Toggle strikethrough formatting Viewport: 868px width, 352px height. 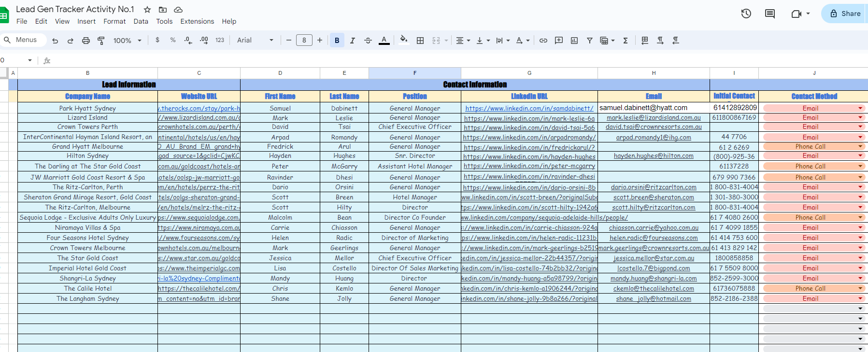pyautogui.click(x=368, y=41)
